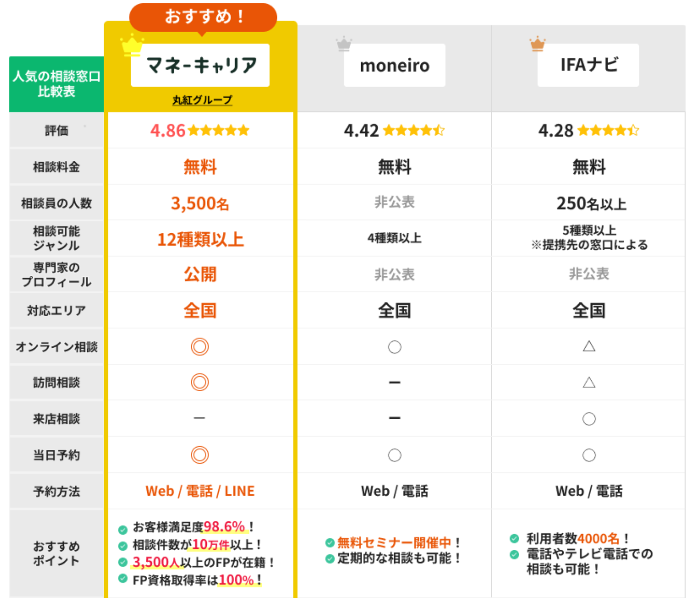700x598 pixels.
Task: Open the moneiro logo button
Action: tap(394, 65)
